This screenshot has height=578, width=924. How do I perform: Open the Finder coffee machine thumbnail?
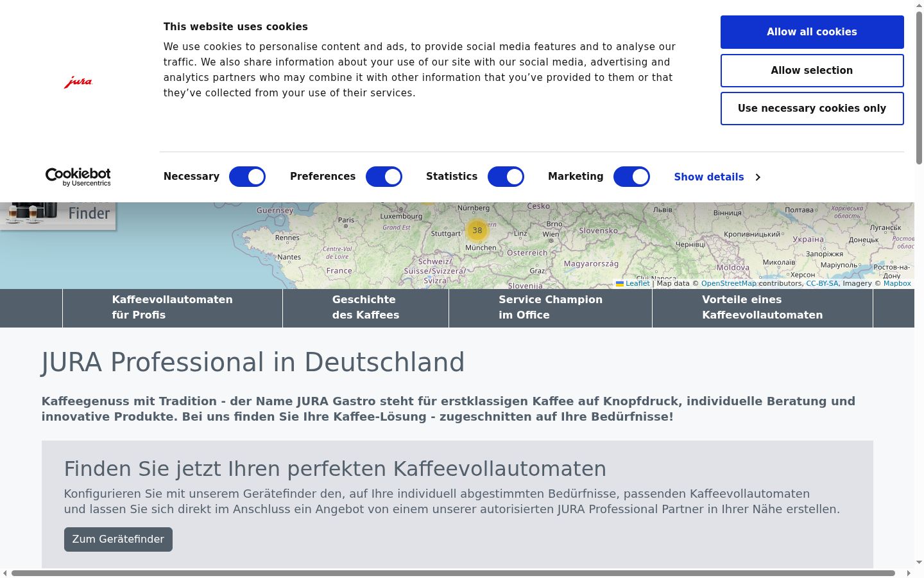pyautogui.click(x=58, y=215)
